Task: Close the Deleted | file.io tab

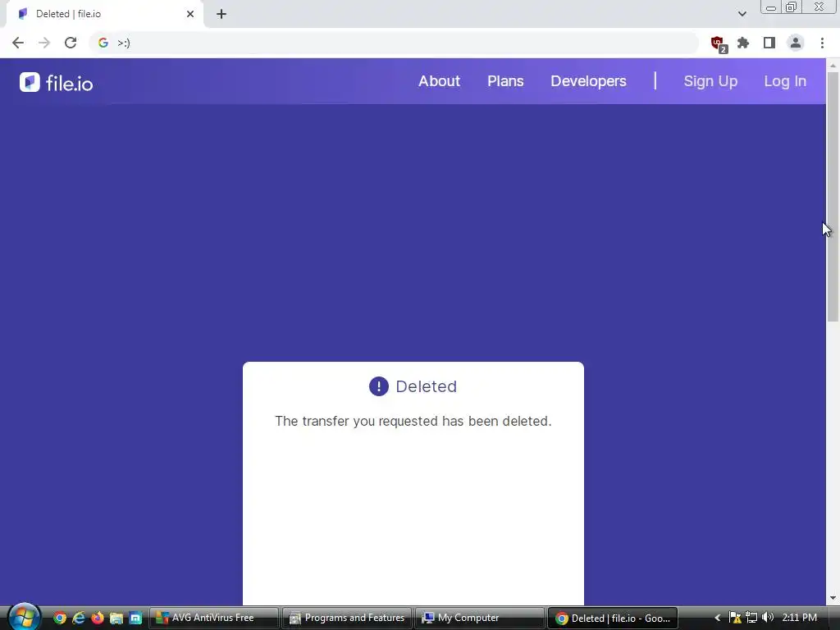Action: click(190, 14)
